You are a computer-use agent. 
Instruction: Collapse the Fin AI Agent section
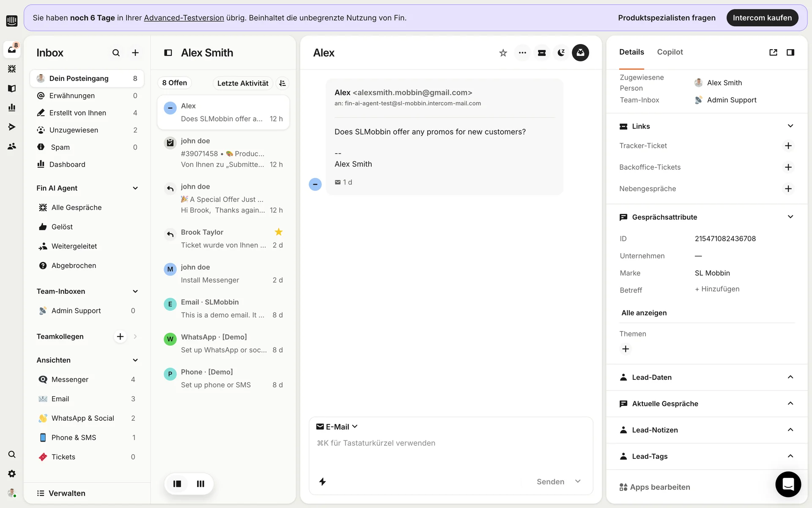pyautogui.click(x=135, y=188)
